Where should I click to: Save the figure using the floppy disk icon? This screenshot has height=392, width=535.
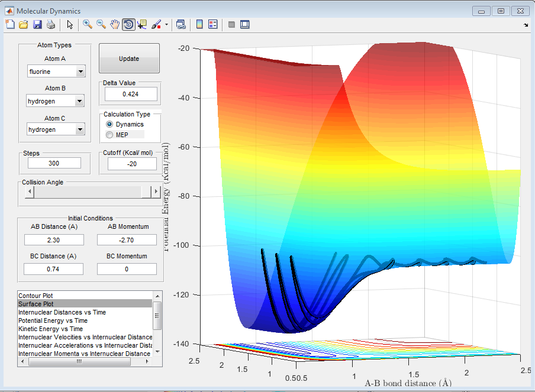point(37,24)
